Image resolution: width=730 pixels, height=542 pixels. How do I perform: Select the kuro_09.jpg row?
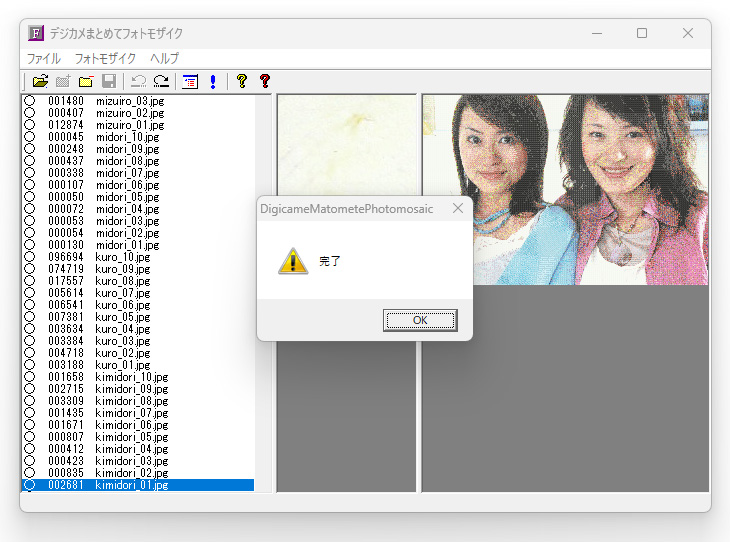click(138, 269)
